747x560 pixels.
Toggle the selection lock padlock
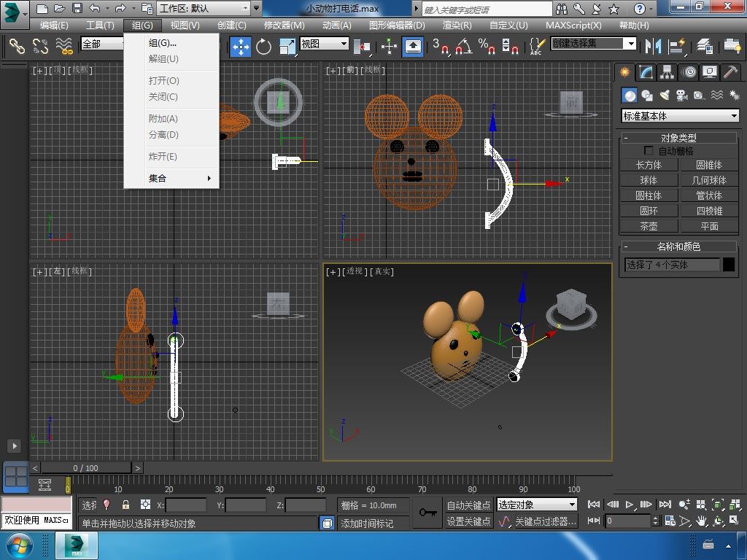click(125, 505)
